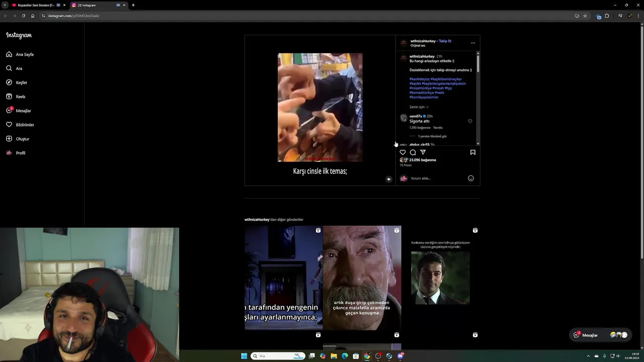Open a new browser tab
Viewport: 644px width, 362px height.
tap(133, 5)
